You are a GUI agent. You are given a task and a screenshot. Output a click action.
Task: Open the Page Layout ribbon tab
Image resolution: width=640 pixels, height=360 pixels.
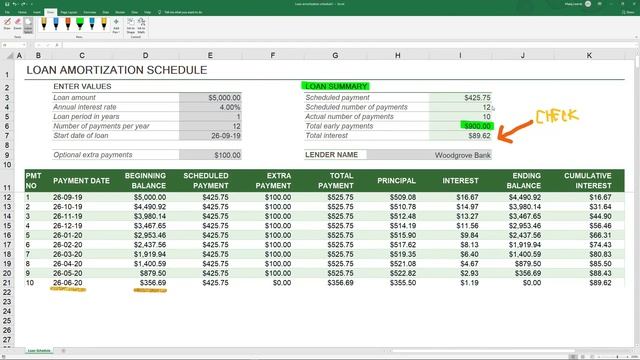point(69,12)
